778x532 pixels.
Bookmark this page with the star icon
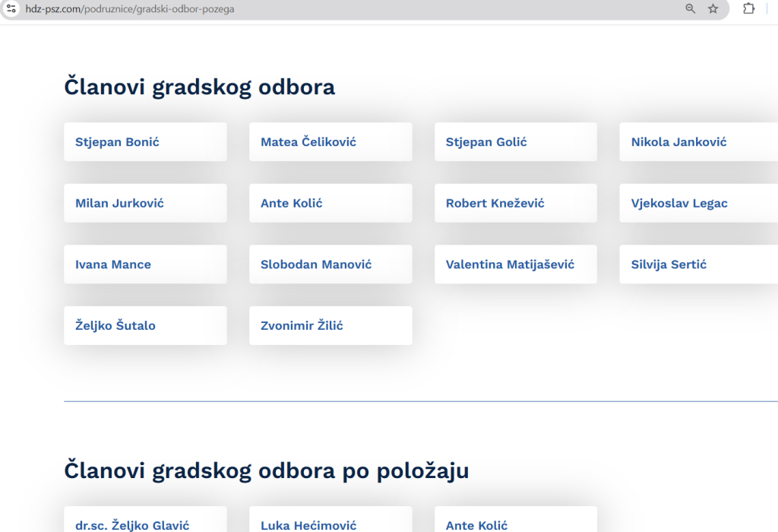[x=713, y=8]
